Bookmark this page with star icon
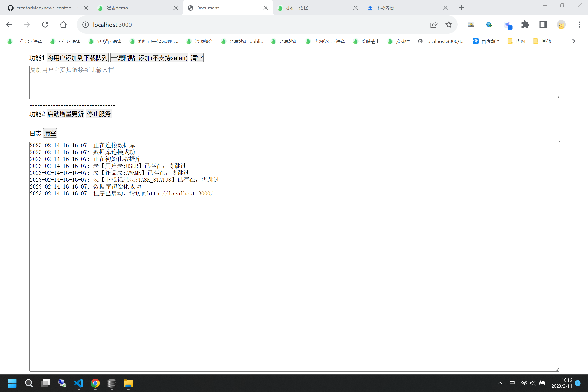The height and width of the screenshot is (392, 588). [449, 25]
